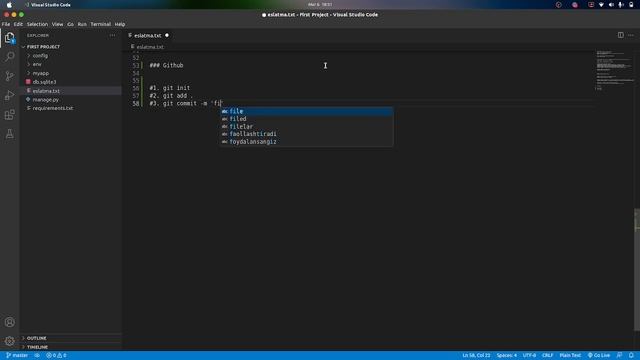The height and width of the screenshot is (360, 640).
Task: Choose the 'foydalansangiz' autocomplete suggestion
Action: tap(307, 142)
